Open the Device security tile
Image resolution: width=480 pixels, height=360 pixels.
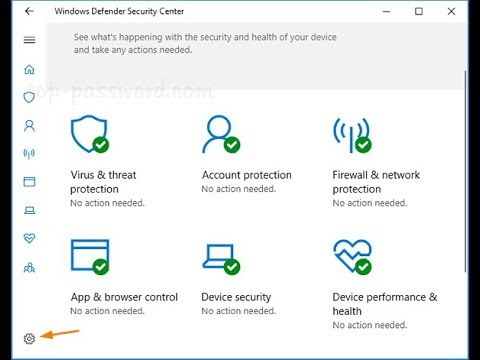239,279
